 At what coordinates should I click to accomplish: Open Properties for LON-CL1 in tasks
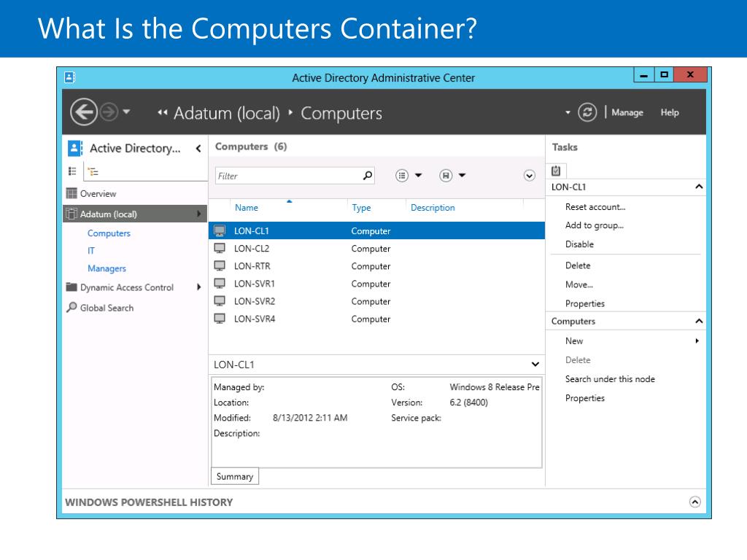pyautogui.click(x=584, y=304)
